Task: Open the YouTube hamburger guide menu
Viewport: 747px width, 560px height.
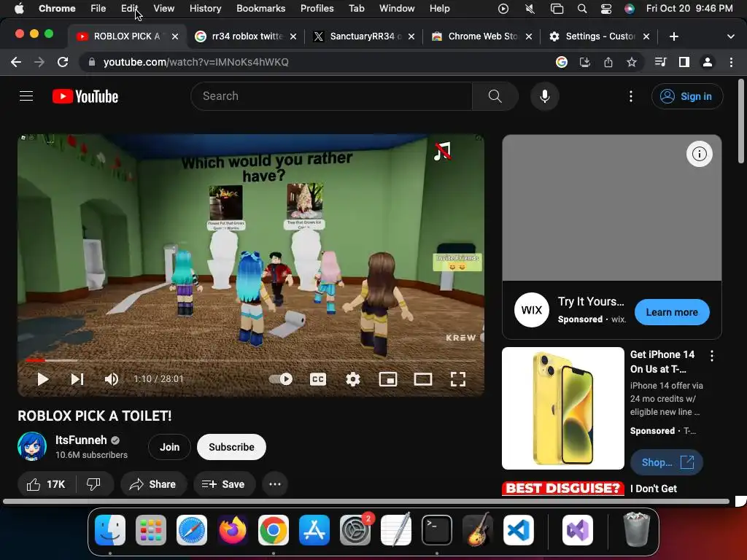Action: pos(26,96)
